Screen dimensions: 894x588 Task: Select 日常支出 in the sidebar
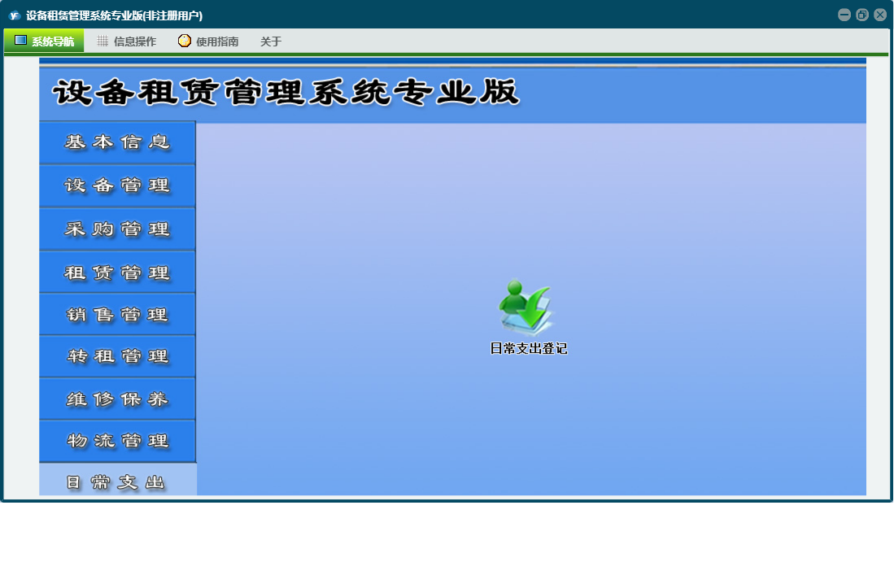click(x=117, y=480)
